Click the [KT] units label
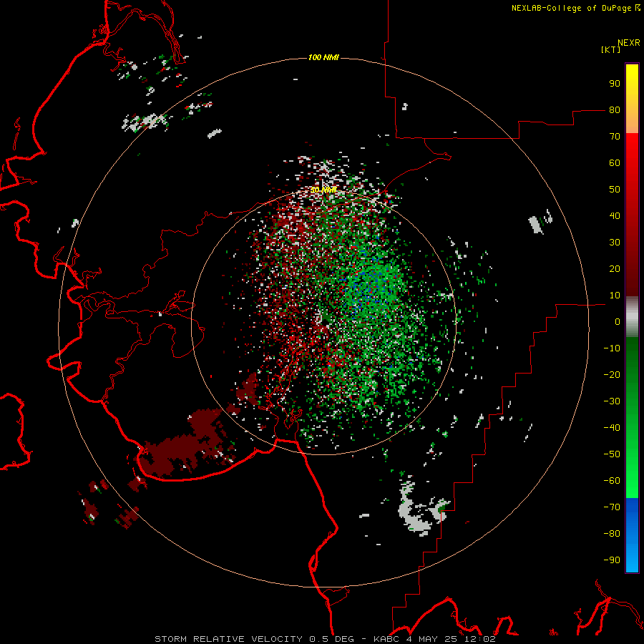Screen dimensions: 644x644 click(x=611, y=49)
